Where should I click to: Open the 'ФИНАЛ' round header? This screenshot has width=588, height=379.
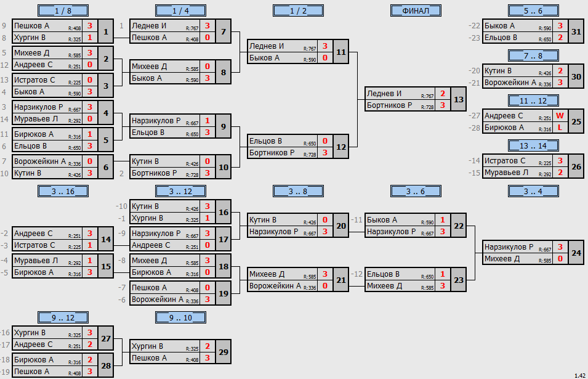click(x=416, y=10)
